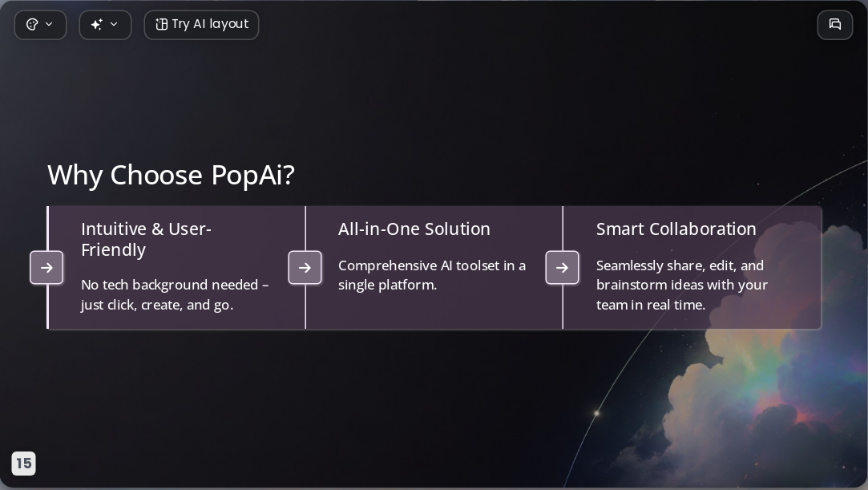Click the layout grid icon in Try AI layout
Screen dimensions: 868x490
[x=162, y=24]
